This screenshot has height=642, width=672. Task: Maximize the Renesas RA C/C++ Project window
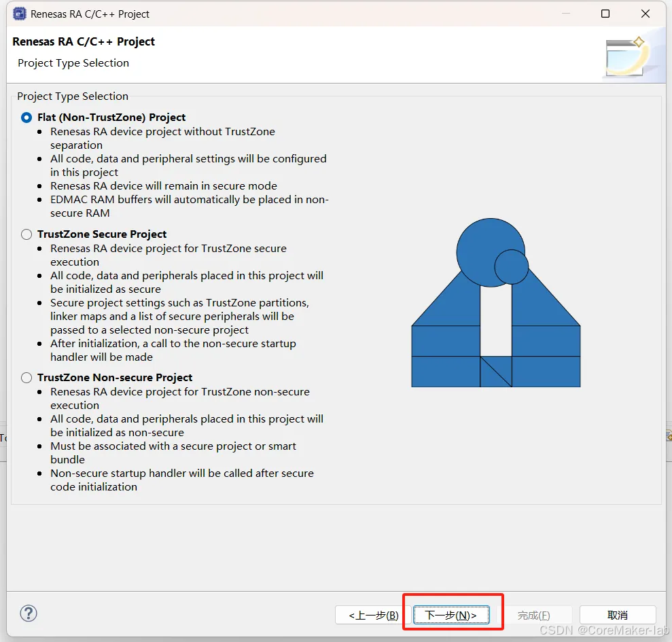click(x=605, y=14)
